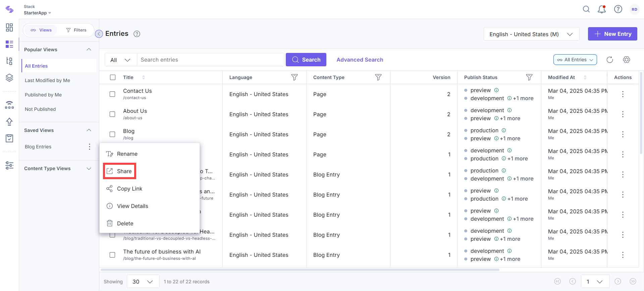Select all entries with header checkbox
Image resolution: width=644 pixels, height=291 pixels.
click(x=113, y=77)
